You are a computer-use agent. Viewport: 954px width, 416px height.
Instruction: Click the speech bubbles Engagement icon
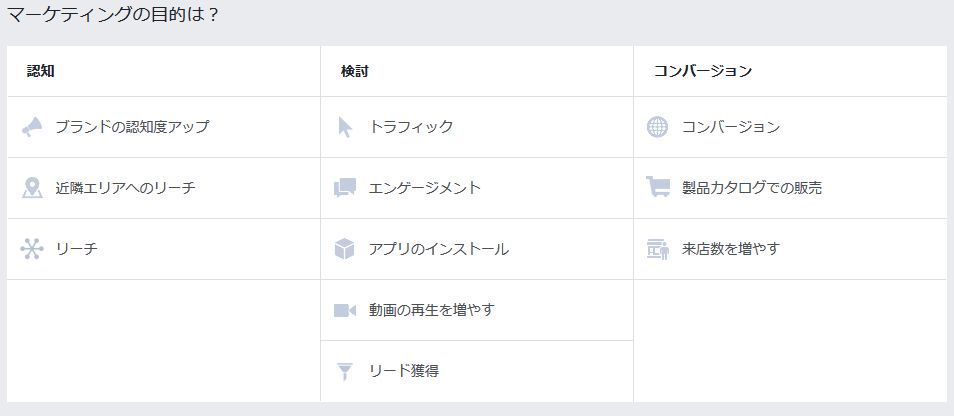point(345,188)
